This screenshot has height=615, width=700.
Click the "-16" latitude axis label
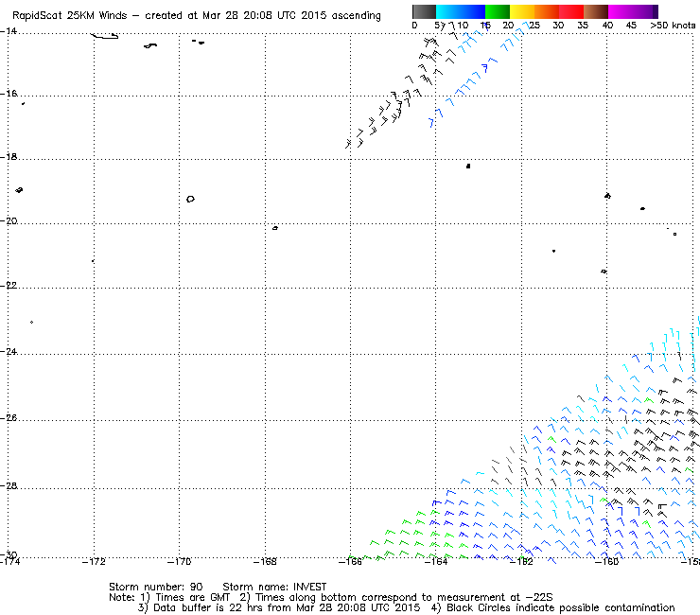[9, 94]
